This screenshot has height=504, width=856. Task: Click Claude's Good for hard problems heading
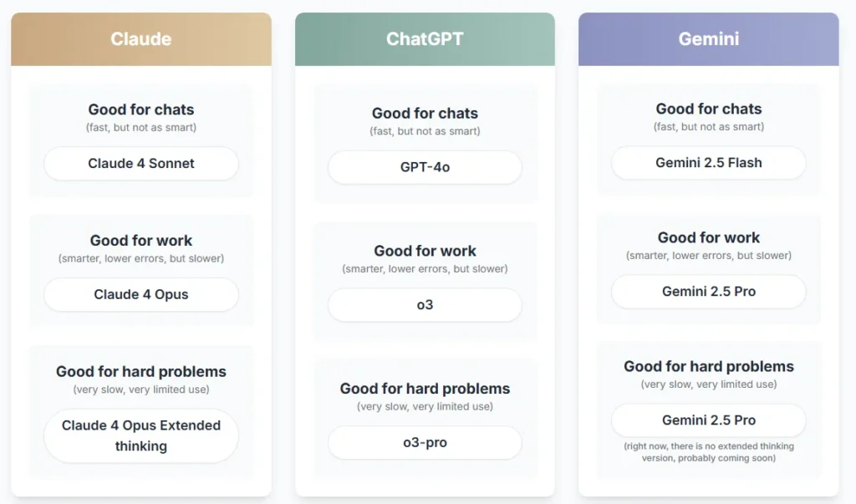click(x=140, y=371)
